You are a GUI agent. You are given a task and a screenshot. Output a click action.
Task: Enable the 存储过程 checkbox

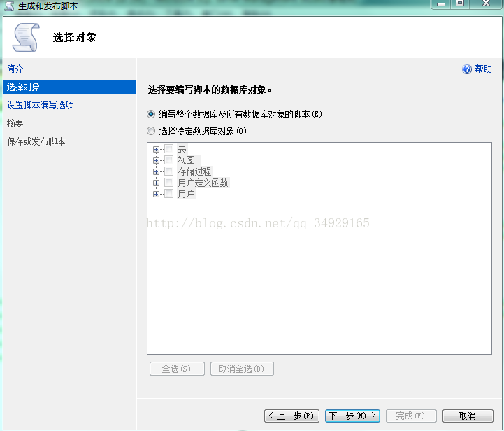click(x=168, y=171)
